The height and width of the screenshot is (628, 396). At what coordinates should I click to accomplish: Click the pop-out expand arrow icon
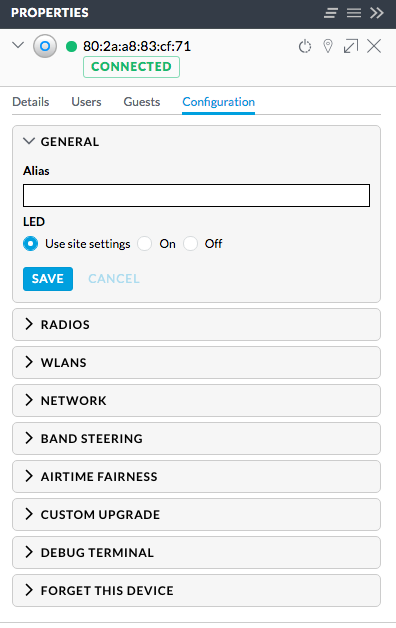click(351, 46)
